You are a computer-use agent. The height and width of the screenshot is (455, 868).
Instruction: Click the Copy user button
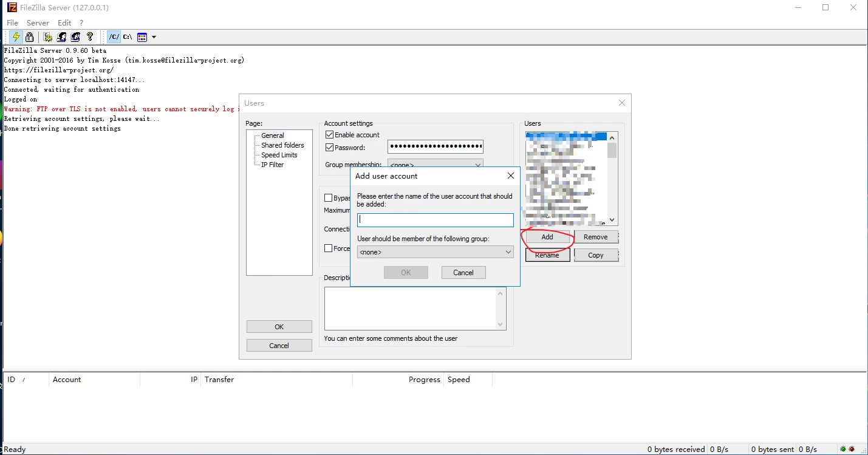(x=596, y=255)
